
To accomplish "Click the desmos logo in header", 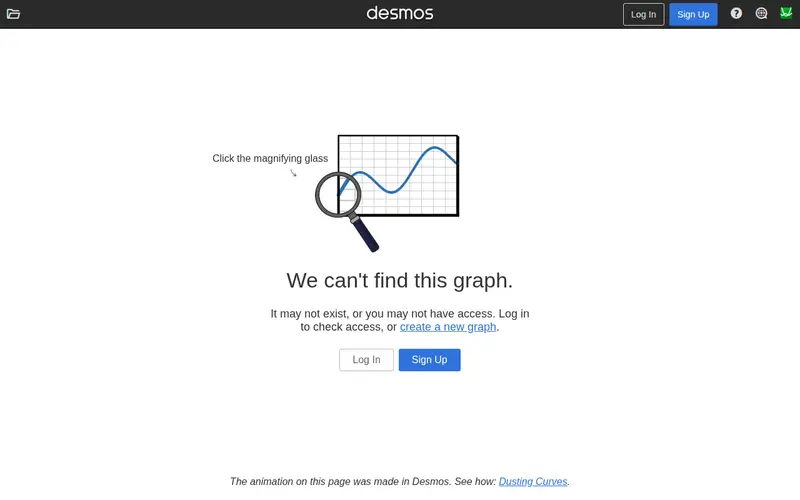I will point(400,13).
